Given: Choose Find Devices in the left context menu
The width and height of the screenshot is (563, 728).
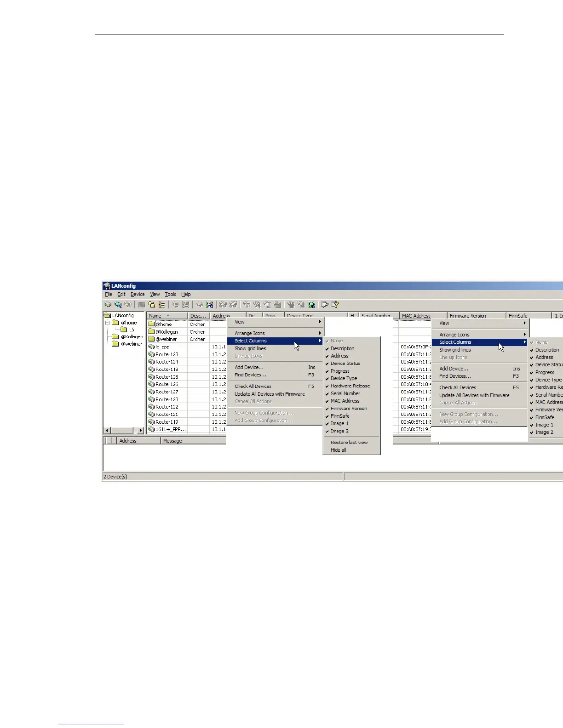Looking at the screenshot, I should [276, 375].
